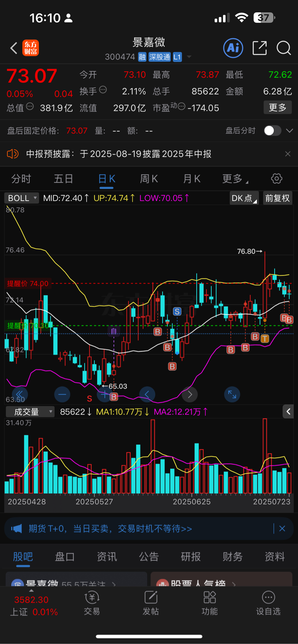Tap the orange T marker on chart
This screenshot has width=298, height=644.
pyautogui.click(x=265, y=339)
